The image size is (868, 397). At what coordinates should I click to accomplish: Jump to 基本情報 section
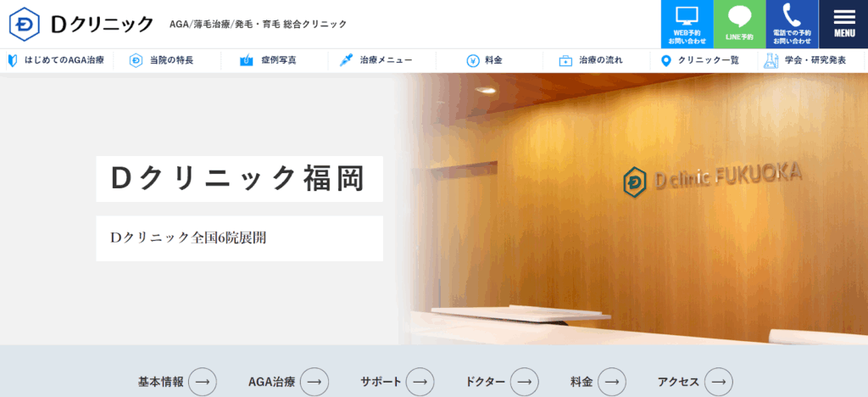(x=161, y=382)
